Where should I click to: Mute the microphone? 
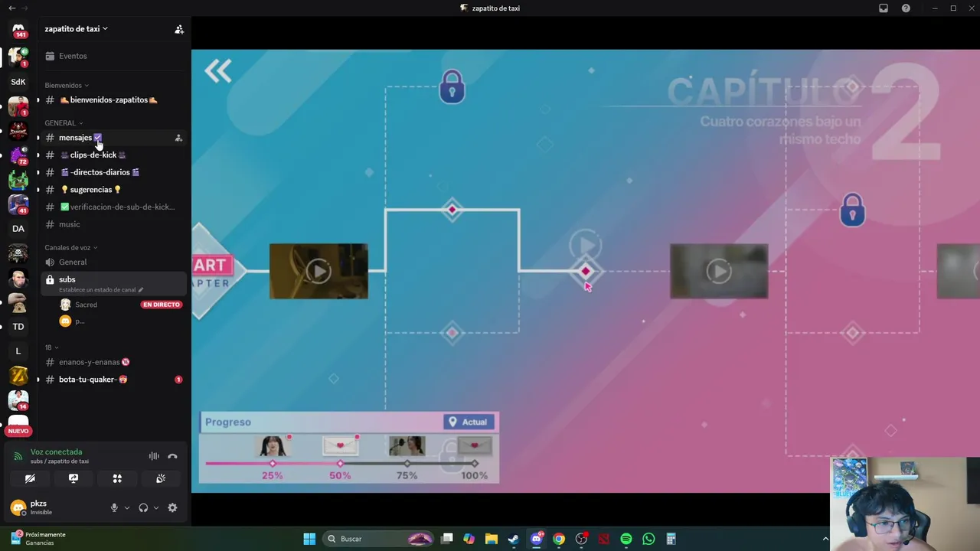114,507
